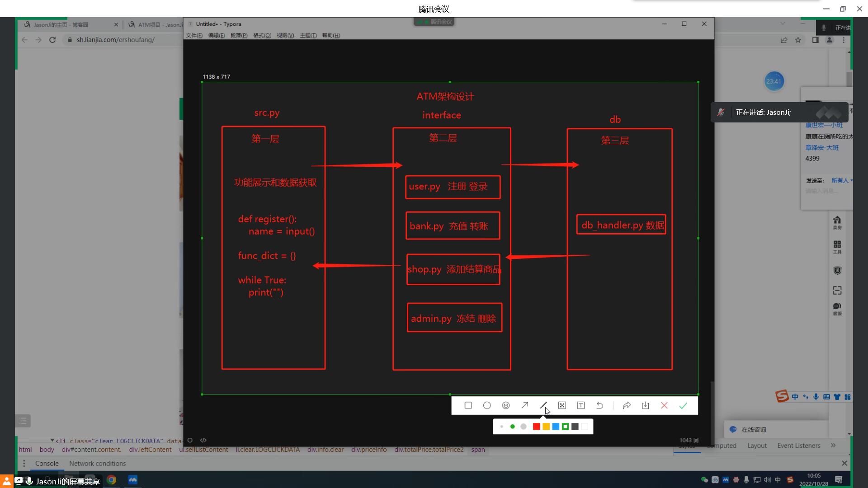Open Typora 视图(V) menu
868x488 pixels.
click(x=285, y=35)
